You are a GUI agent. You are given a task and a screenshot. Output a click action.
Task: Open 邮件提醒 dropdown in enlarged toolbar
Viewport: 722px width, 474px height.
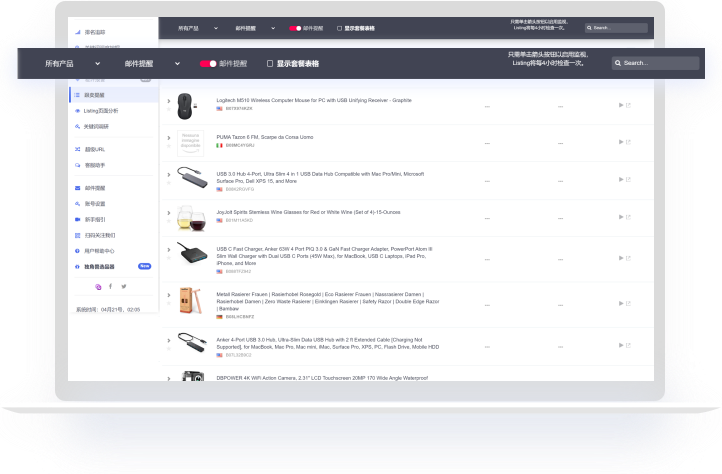[x=152, y=64]
